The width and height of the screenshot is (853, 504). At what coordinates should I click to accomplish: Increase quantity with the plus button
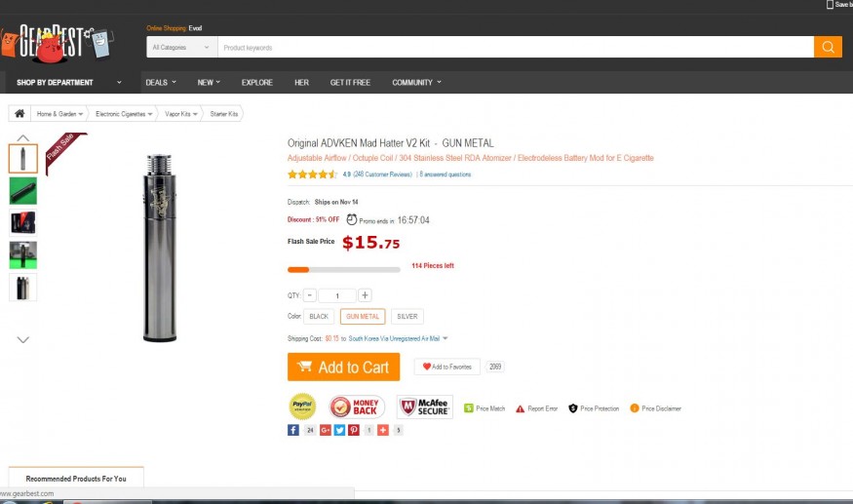tap(365, 295)
